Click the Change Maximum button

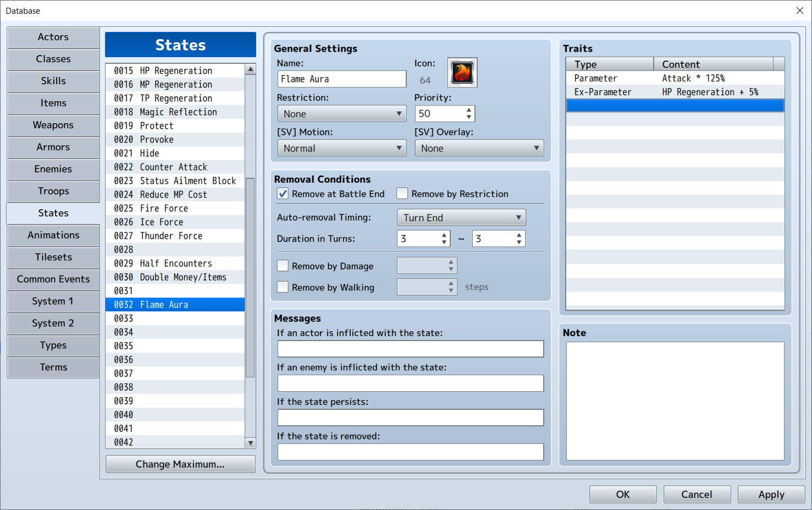coord(180,464)
